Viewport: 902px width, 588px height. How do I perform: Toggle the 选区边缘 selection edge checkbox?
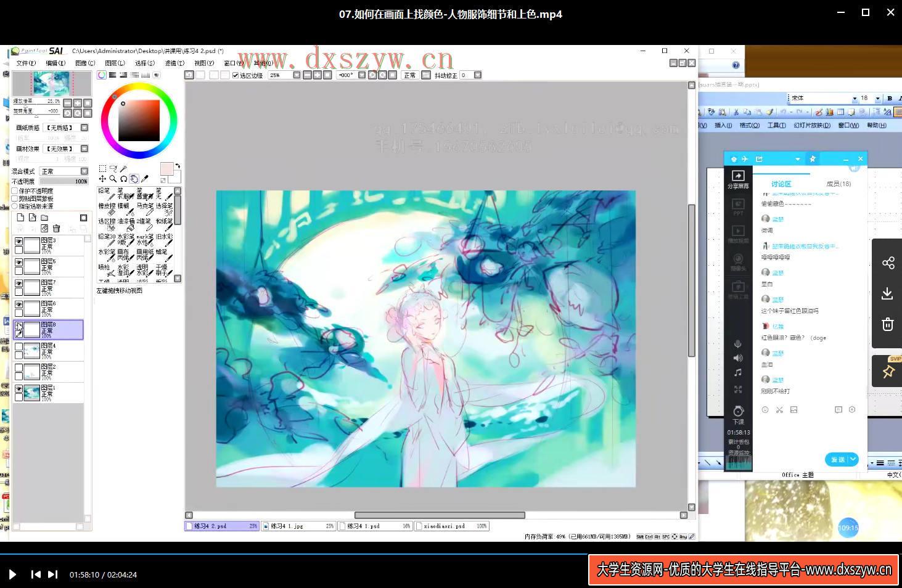pos(236,75)
